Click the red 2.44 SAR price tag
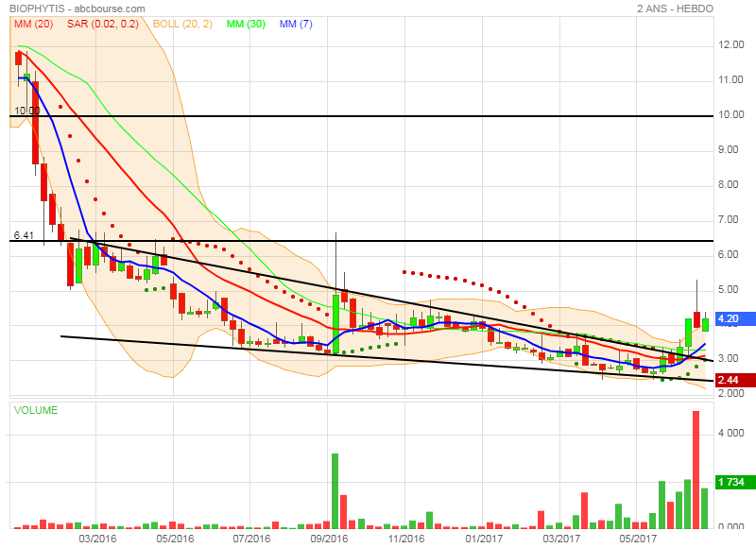756x548 pixels. [x=735, y=380]
